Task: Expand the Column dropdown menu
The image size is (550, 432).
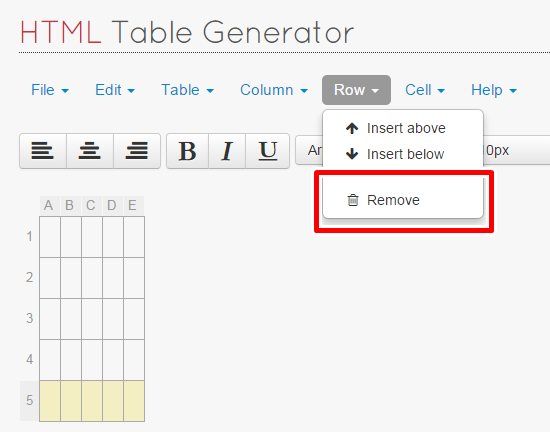Action: (274, 90)
